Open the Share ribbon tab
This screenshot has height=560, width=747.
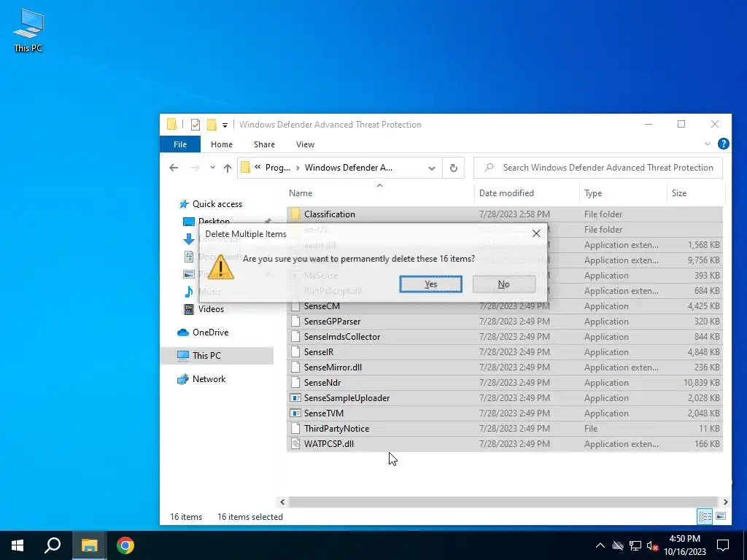point(264,144)
